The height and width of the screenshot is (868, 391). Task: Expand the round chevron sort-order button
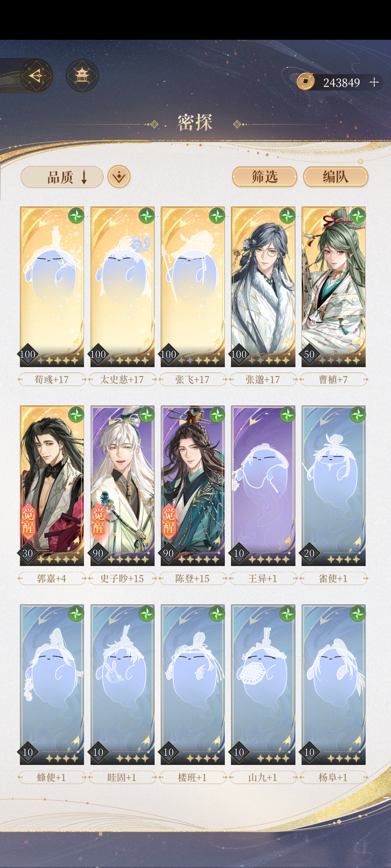click(119, 177)
